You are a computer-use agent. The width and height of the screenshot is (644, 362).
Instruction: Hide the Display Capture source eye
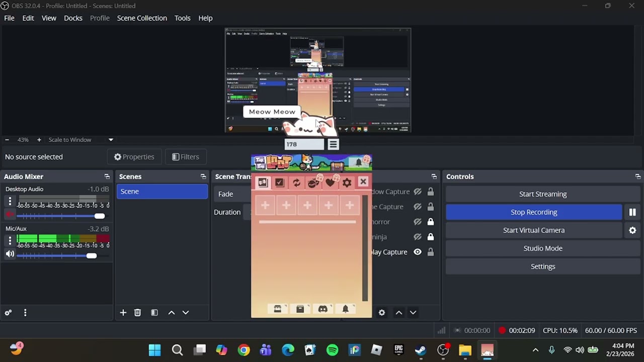pos(418,252)
